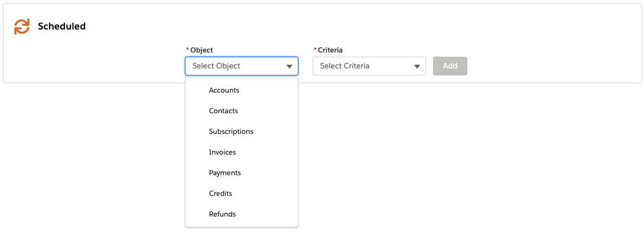Choose Accounts from the object list

(242, 90)
